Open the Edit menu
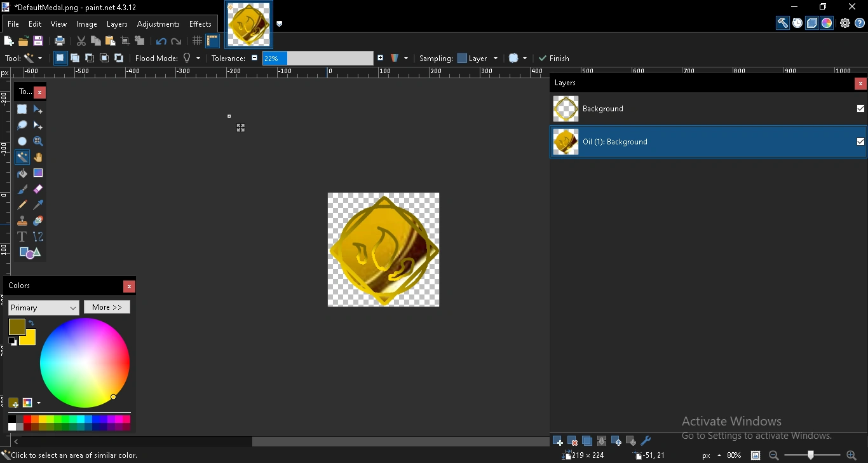Image resolution: width=868 pixels, height=463 pixels. tap(35, 24)
